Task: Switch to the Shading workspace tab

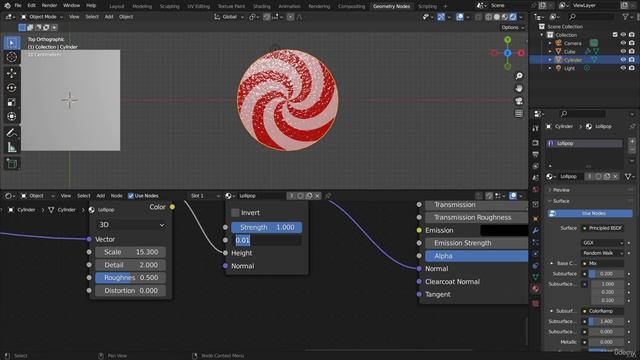Action: pyautogui.click(x=262, y=6)
